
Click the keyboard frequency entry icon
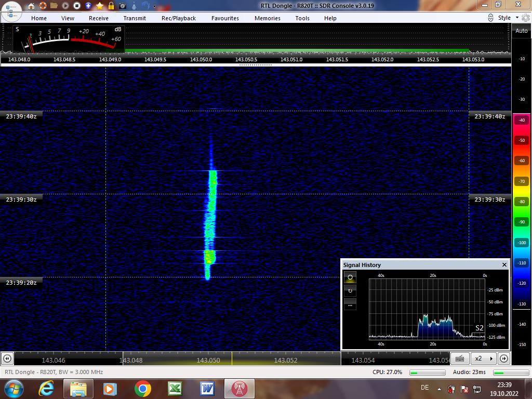pos(460,358)
